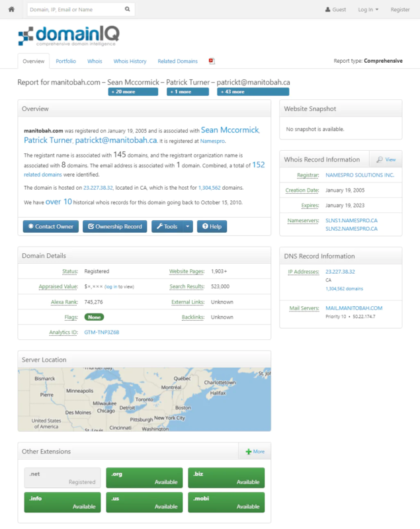Click the Expires label
The image size is (420, 529).
point(310,206)
